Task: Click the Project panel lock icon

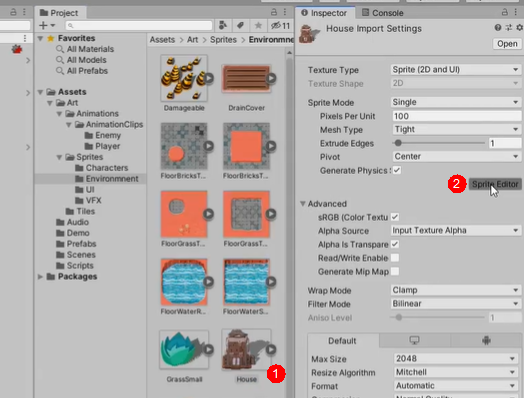Action: point(274,12)
